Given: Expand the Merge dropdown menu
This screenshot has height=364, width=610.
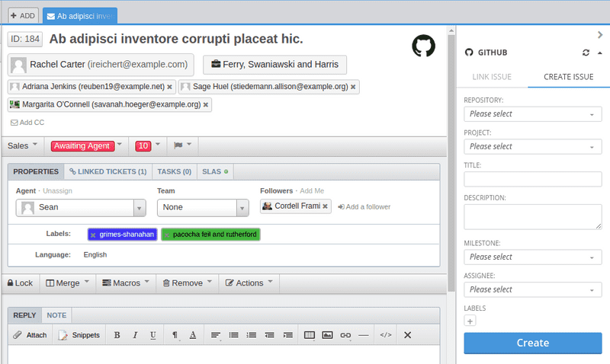Looking at the screenshot, I should 68,283.
